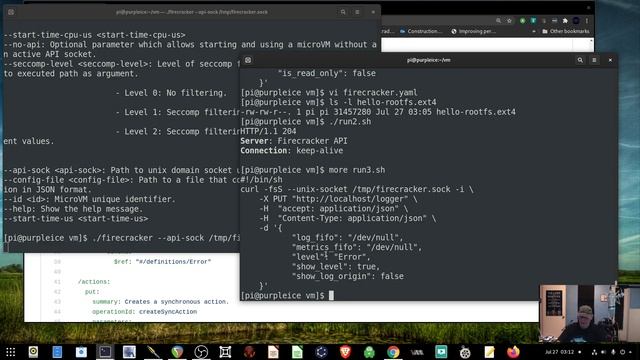Open the Jul 27 03:12 clock calendar

[x=559, y=352]
